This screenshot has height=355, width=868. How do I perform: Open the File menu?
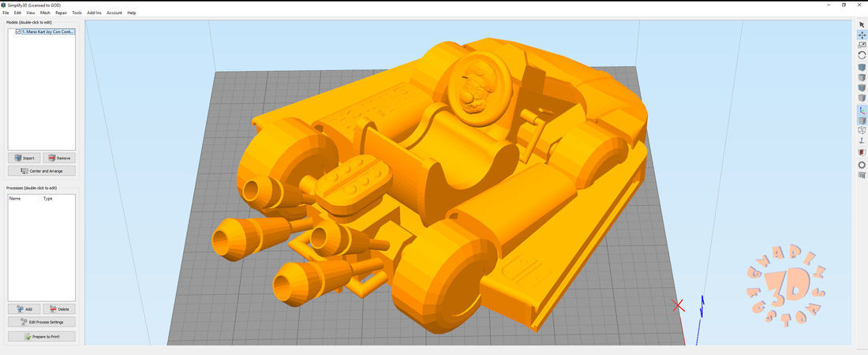click(x=6, y=13)
